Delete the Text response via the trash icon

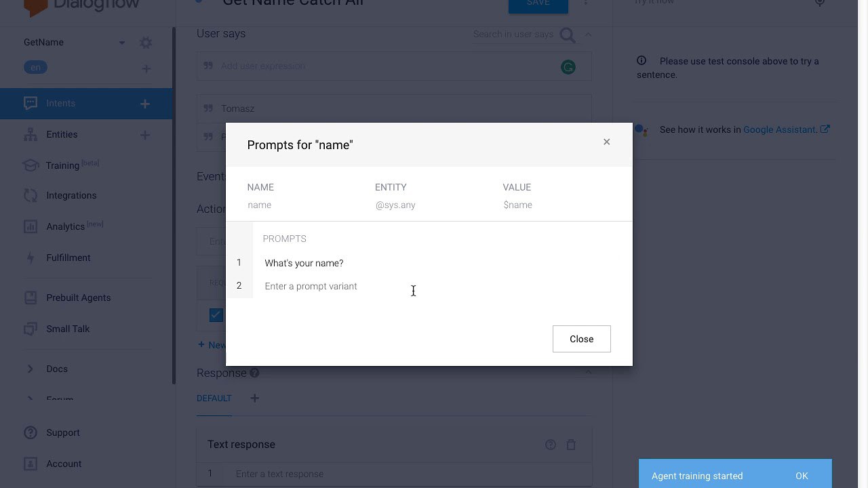coord(571,445)
